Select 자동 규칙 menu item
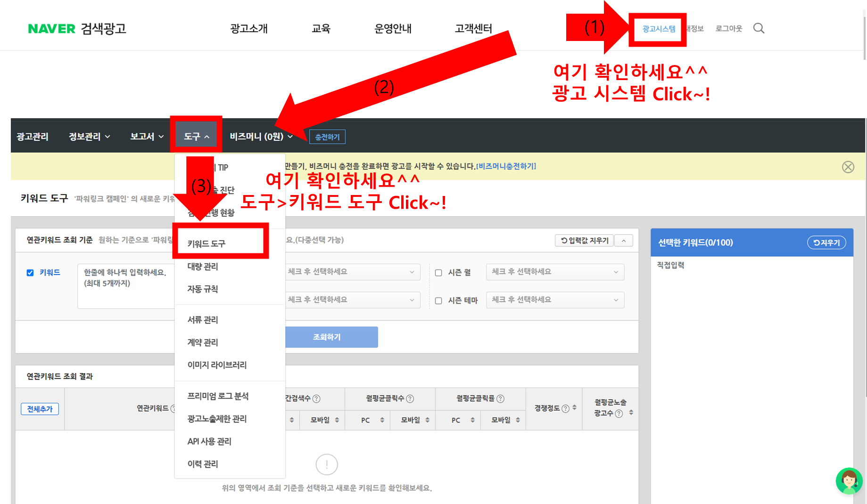Image resolution: width=867 pixels, height=504 pixels. [203, 289]
